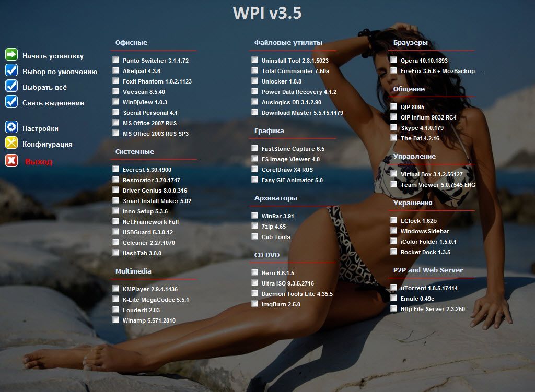535x392 pixels.
Task: Enable the Skype 4.1.0.179 checkbox
Action: 393,127
